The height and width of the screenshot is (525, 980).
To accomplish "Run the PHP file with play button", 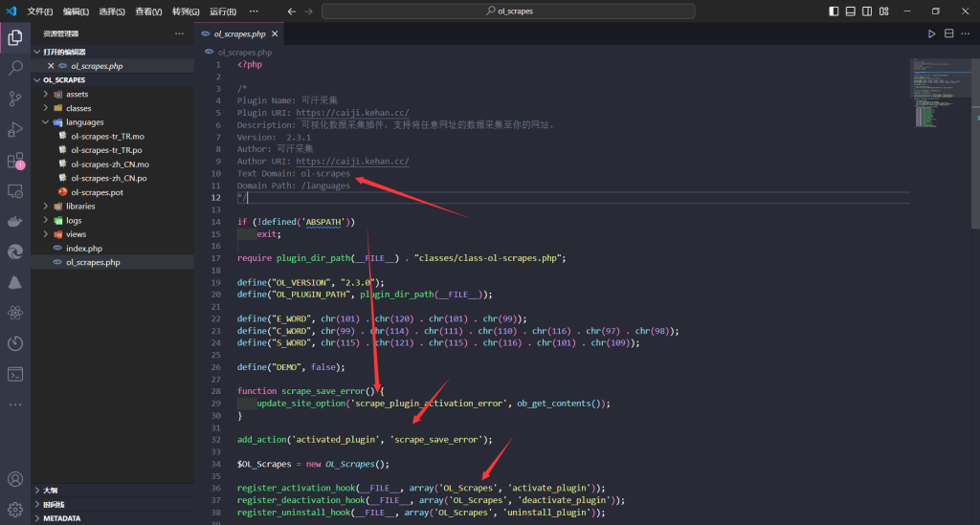I will point(931,33).
